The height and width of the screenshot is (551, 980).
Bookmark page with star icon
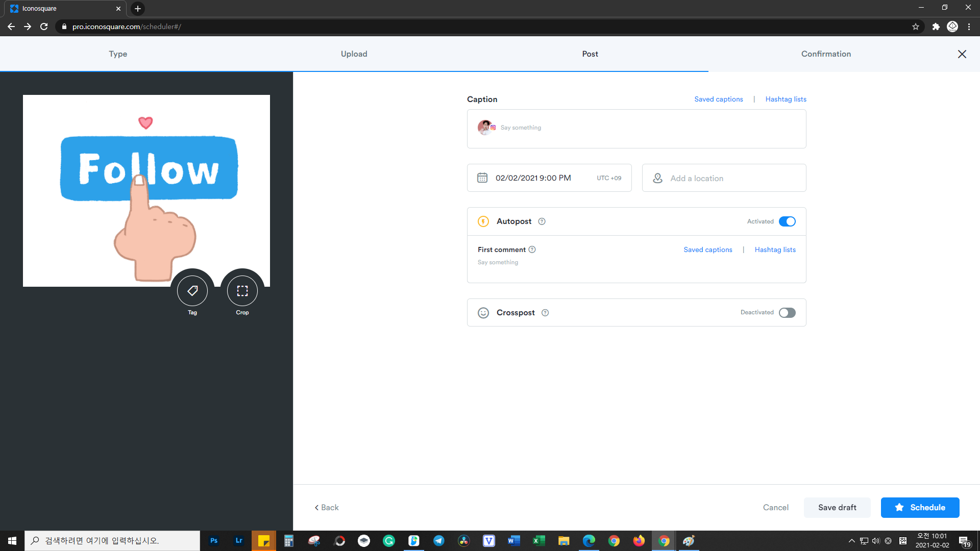click(916, 27)
